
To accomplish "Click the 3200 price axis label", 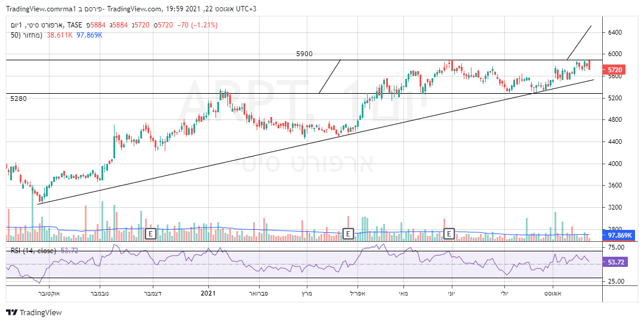I will point(615,207).
